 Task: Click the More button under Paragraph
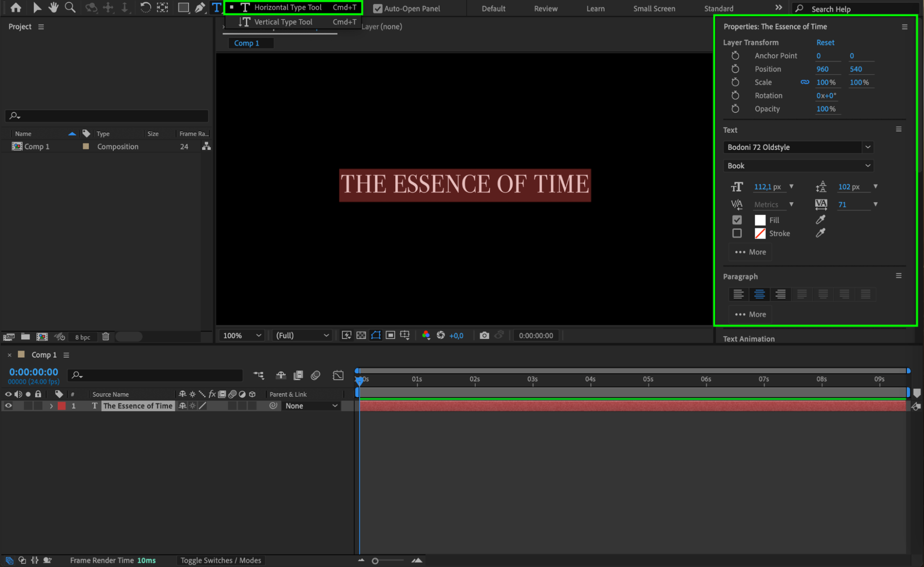coord(750,314)
